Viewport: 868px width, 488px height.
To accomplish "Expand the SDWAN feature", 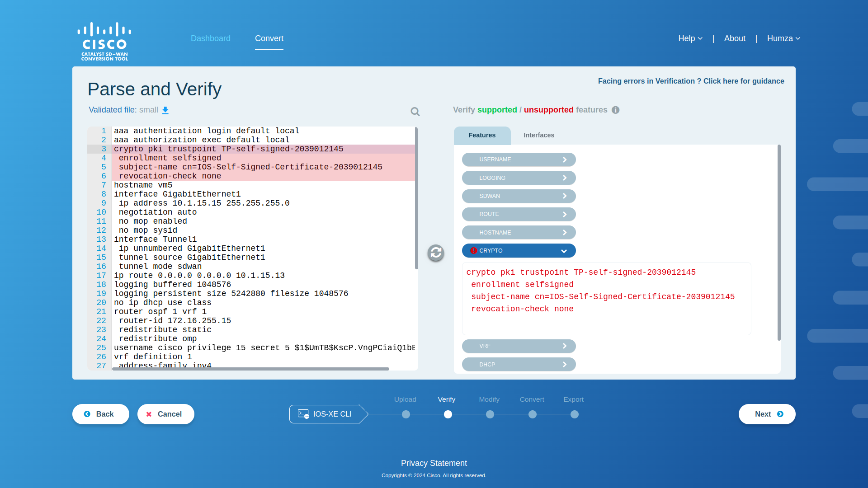I will pos(519,196).
